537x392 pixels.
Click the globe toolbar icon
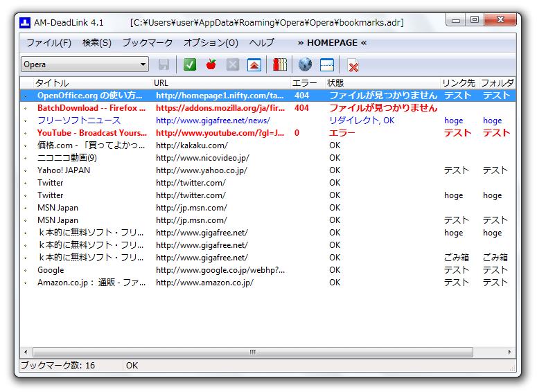click(305, 64)
